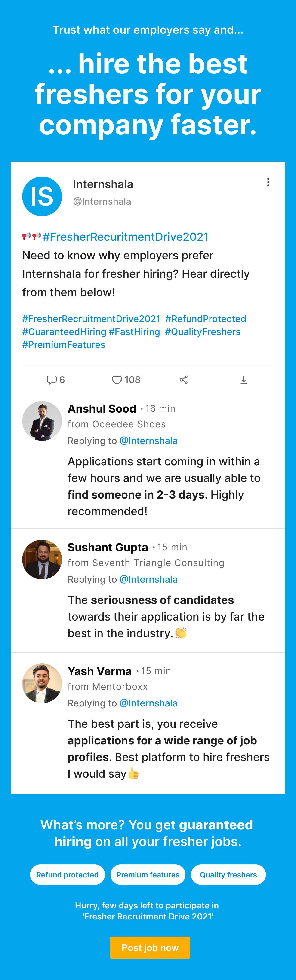Click the IS Internshala avatar logo
296x980 pixels.
tap(42, 196)
